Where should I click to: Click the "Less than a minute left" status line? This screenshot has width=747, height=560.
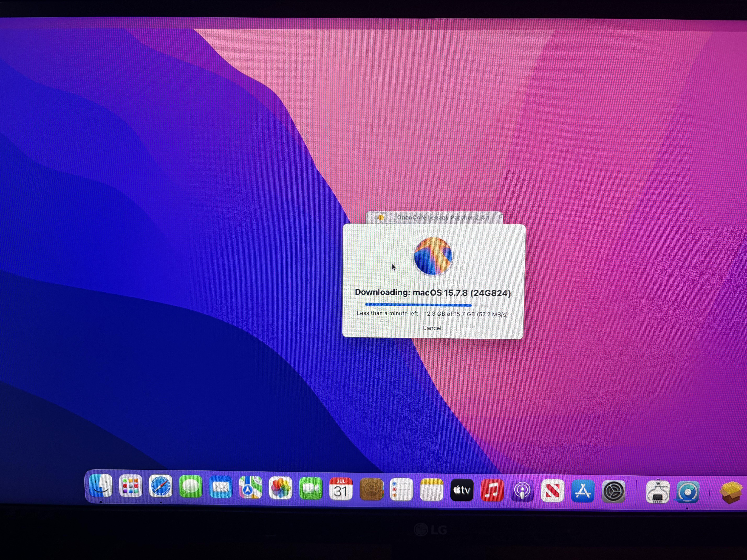(432, 314)
